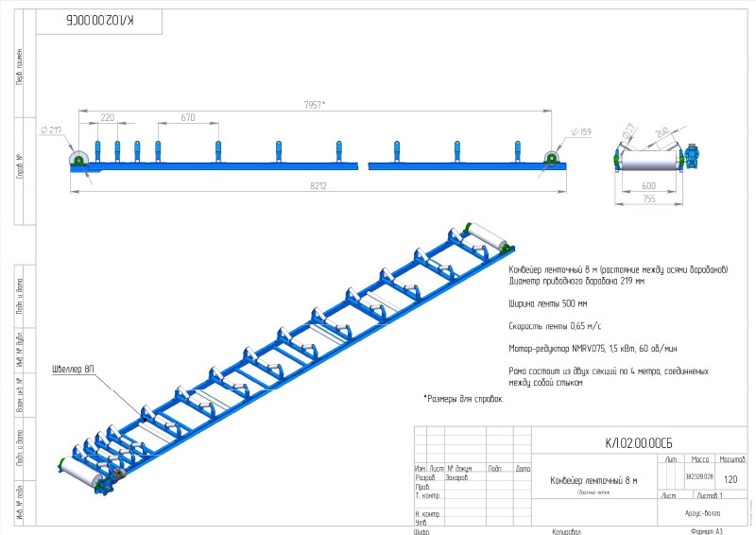Click the overall length dimension 7957*
Viewport: 756px width, 535px height.
315,105
